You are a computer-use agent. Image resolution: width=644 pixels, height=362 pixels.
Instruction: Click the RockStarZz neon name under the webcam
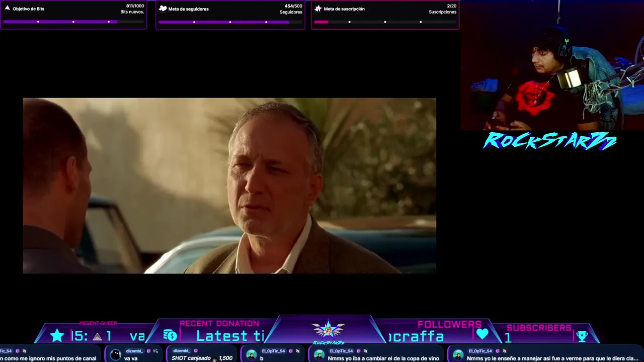pos(549,141)
